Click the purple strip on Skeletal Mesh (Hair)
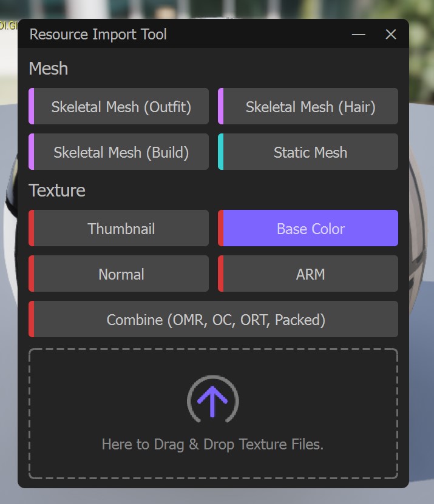Image resolution: width=434 pixels, height=504 pixels. pos(221,107)
